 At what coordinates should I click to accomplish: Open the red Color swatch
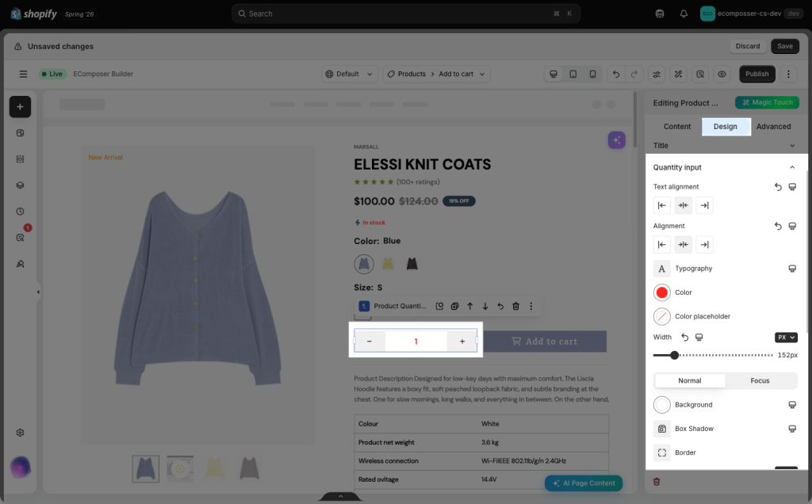[x=662, y=293]
